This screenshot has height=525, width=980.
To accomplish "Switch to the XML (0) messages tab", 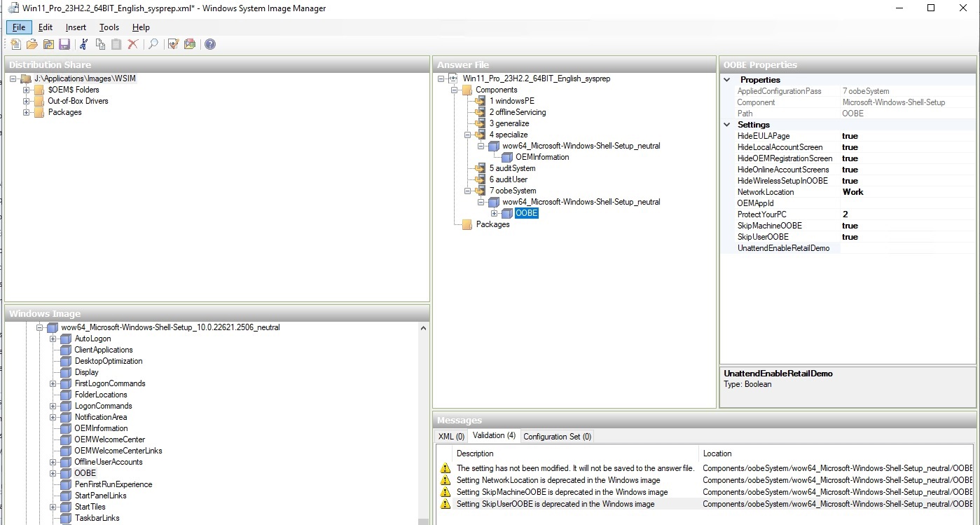I will (451, 437).
